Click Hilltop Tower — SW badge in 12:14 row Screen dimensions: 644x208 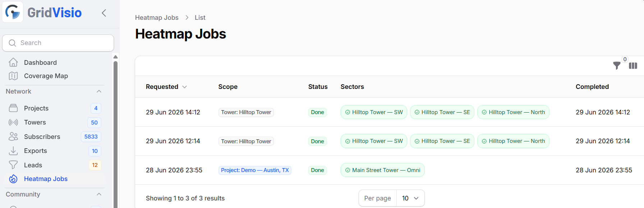(x=374, y=141)
